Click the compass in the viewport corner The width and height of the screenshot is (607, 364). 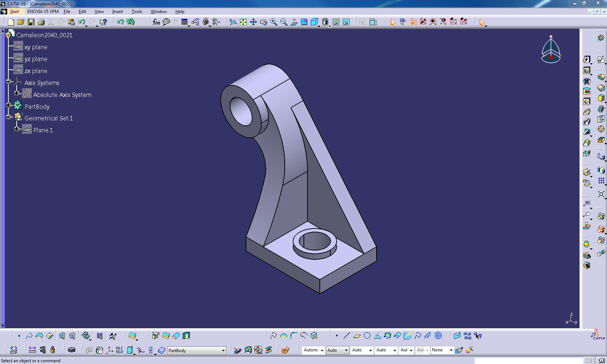click(x=551, y=50)
